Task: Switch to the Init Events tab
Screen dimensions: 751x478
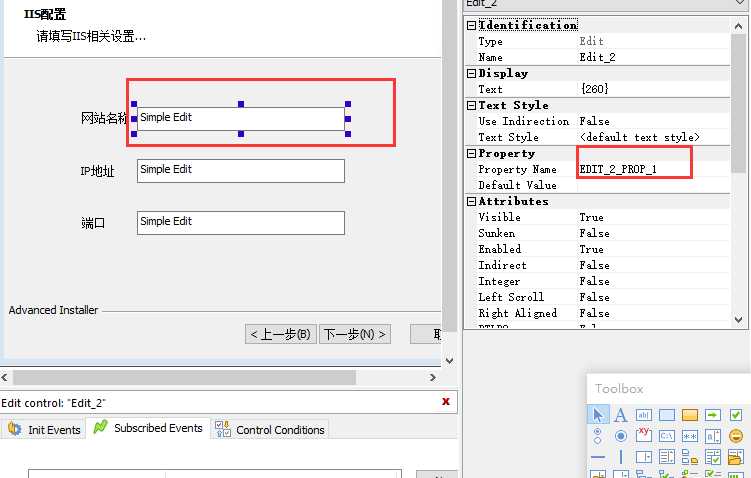Action: [x=44, y=429]
